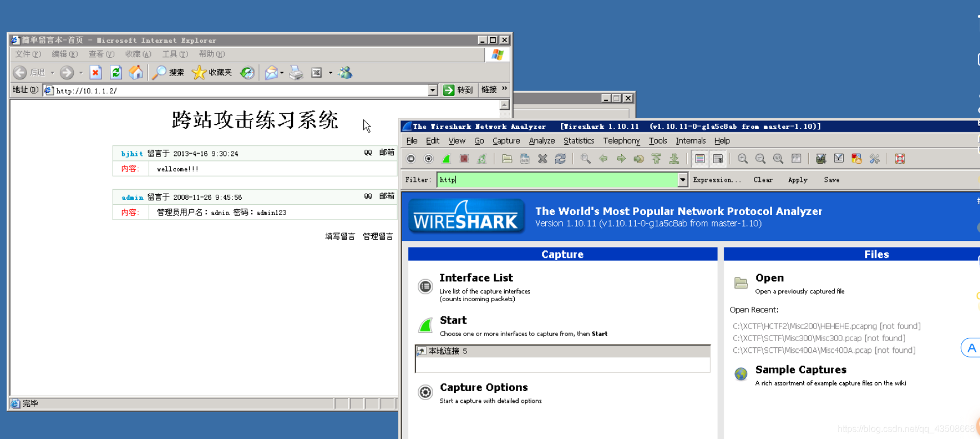
Task: Apply the http display filter
Action: pyautogui.click(x=798, y=180)
